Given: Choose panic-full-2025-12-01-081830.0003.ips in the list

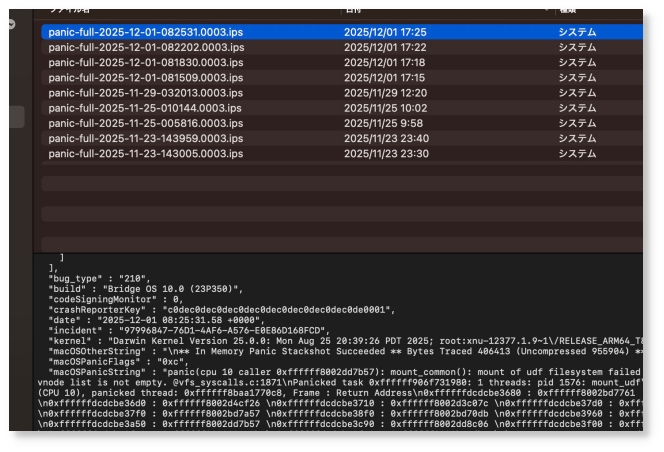Looking at the screenshot, I should pyautogui.click(x=146, y=62).
